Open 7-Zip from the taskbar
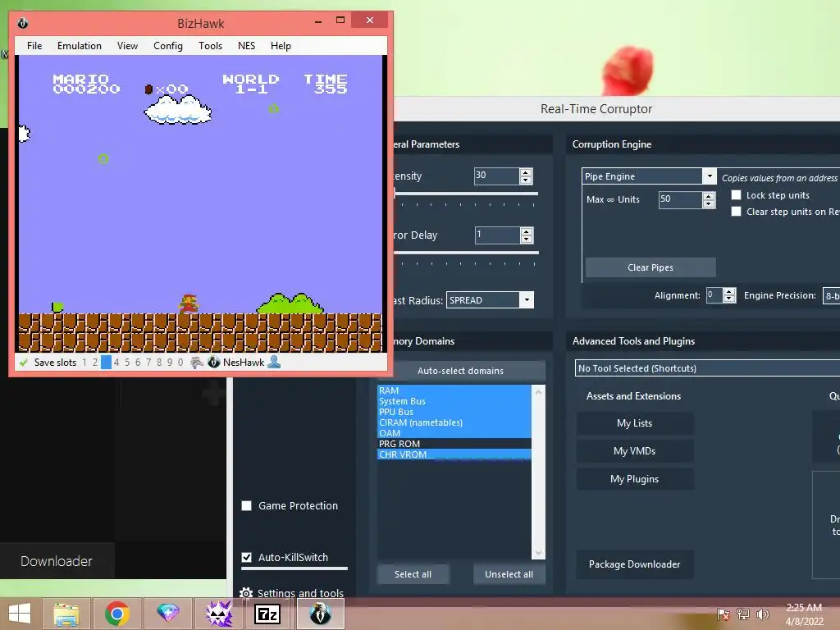 point(268,614)
